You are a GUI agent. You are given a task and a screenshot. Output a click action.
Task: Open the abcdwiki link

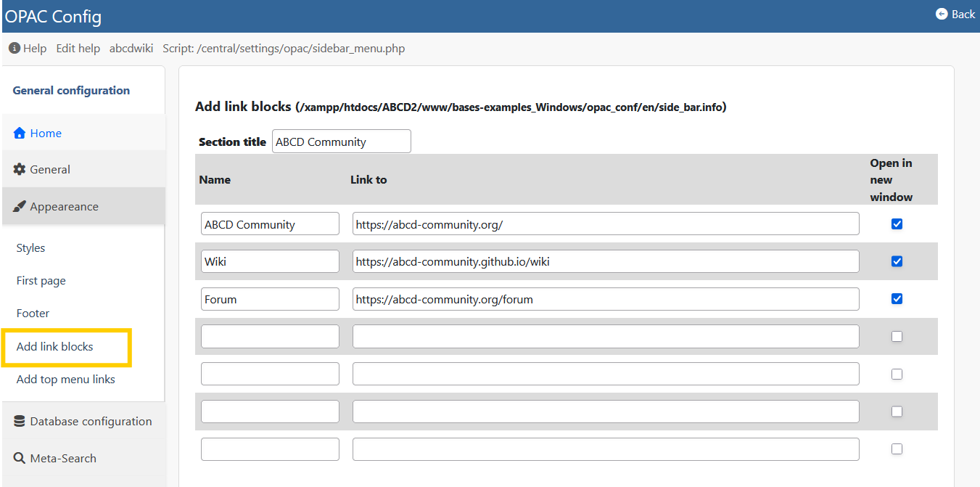tap(131, 48)
